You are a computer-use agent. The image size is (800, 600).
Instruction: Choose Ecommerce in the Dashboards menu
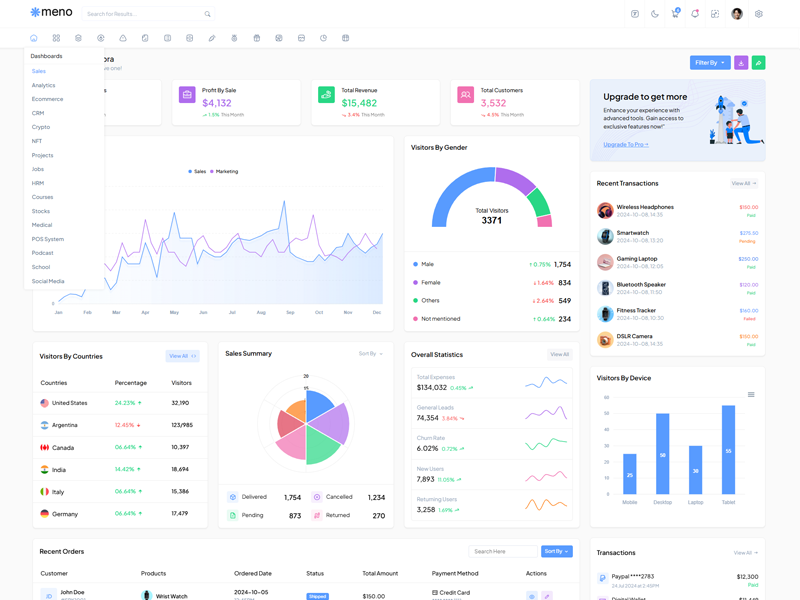click(x=47, y=99)
